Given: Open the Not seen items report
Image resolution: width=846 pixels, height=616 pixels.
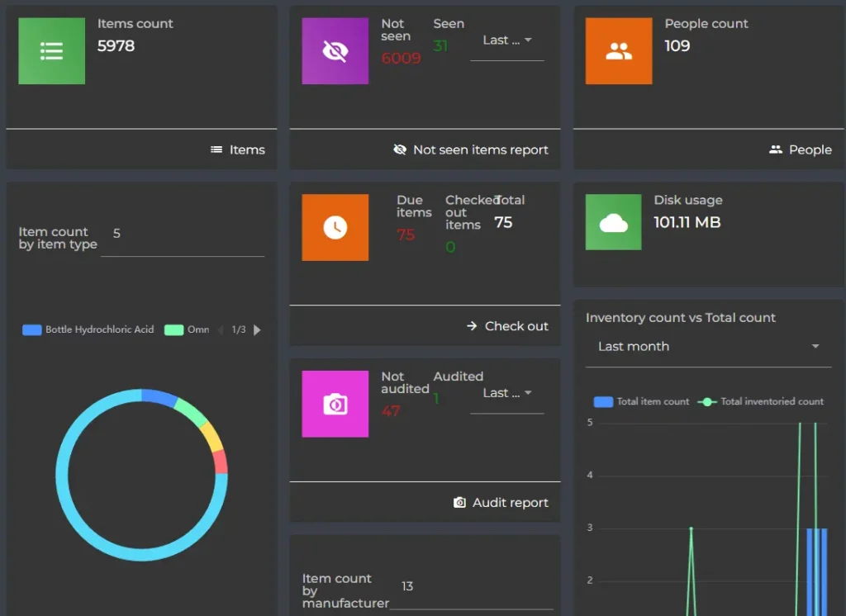Looking at the screenshot, I should coord(470,149).
